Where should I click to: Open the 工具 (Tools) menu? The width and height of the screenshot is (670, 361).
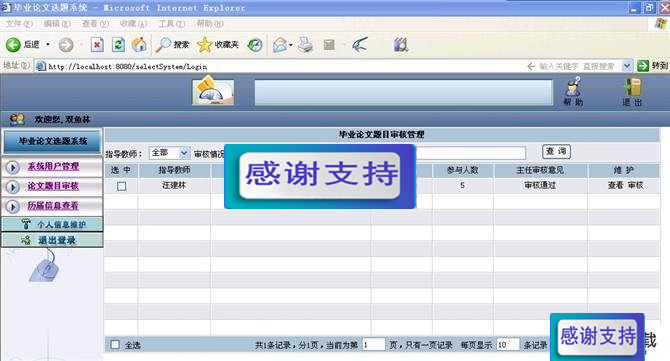coord(172,23)
